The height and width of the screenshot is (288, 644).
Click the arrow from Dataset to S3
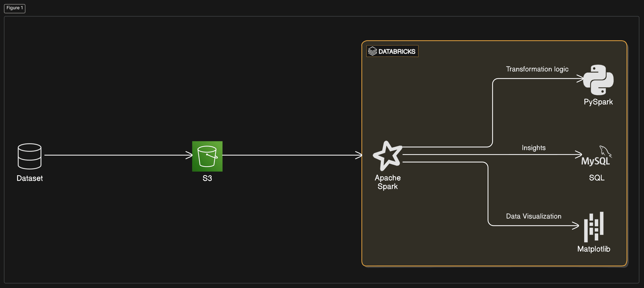pyautogui.click(x=118, y=155)
